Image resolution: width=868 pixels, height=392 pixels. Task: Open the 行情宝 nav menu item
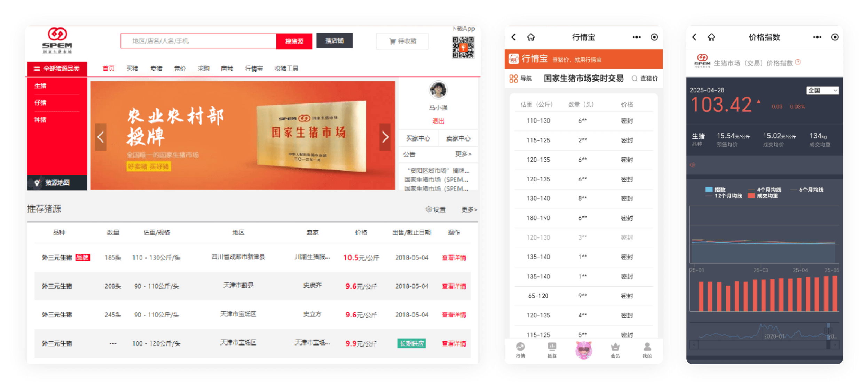click(x=254, y=69)
